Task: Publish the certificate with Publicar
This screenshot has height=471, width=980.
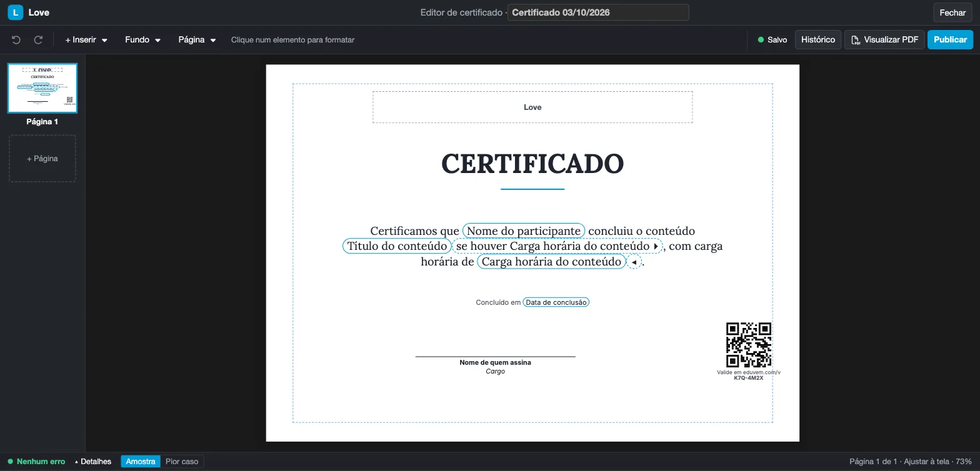Action: tap(950, 40)
